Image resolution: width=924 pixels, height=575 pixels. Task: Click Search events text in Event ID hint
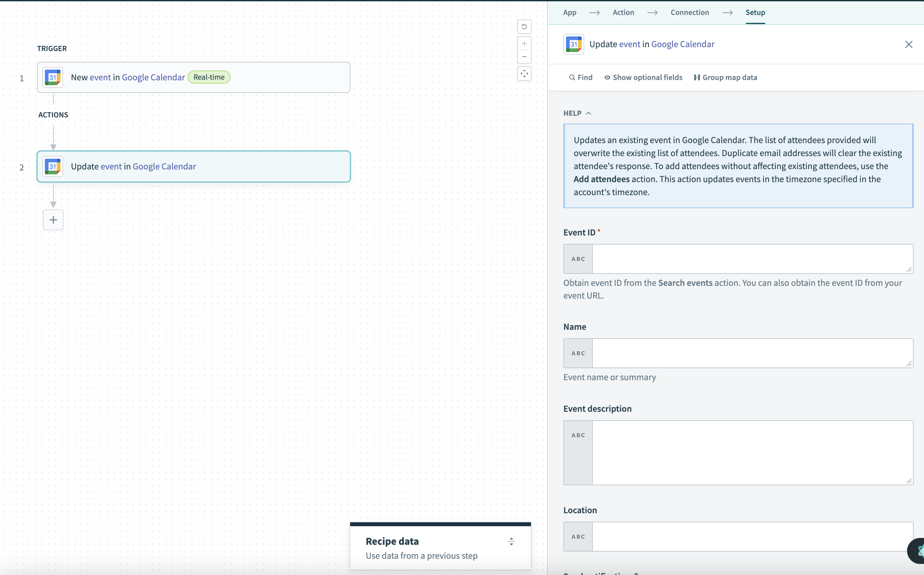point(685,283)
